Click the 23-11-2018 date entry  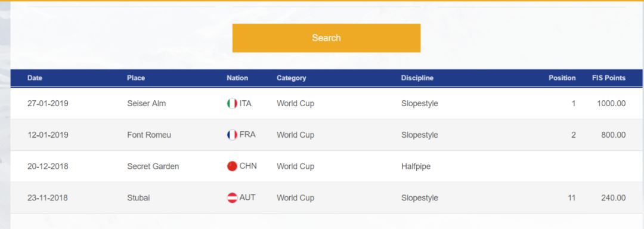point(48,198)
